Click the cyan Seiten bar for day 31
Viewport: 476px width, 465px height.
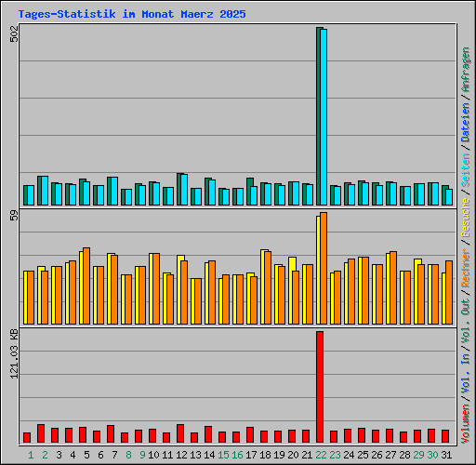449,197
